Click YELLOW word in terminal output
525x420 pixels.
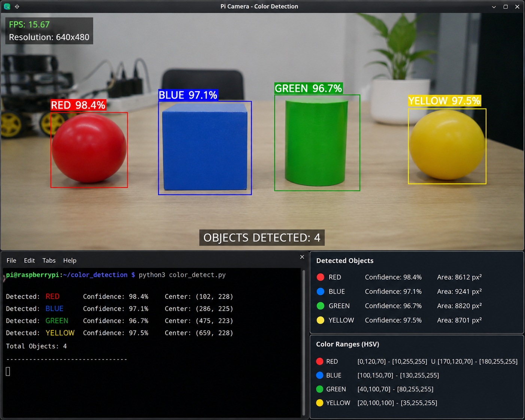click(60, 333)
